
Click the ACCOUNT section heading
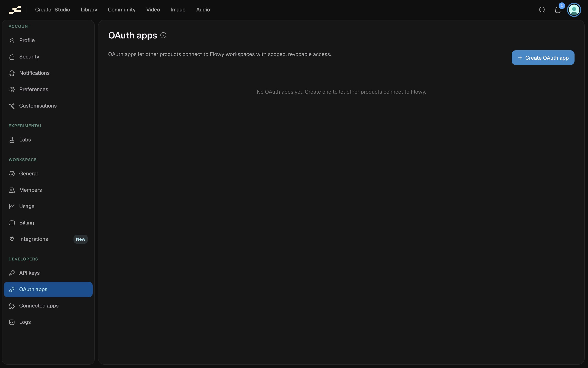(x=19, y=27)
